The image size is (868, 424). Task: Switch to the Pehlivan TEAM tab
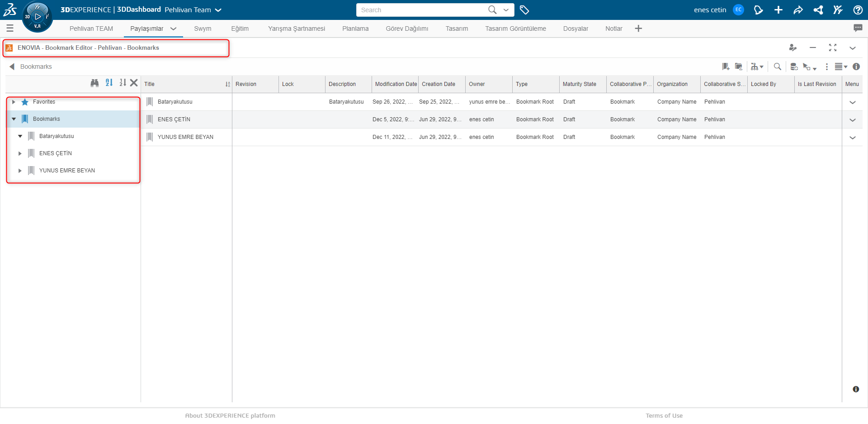[91, 29]
